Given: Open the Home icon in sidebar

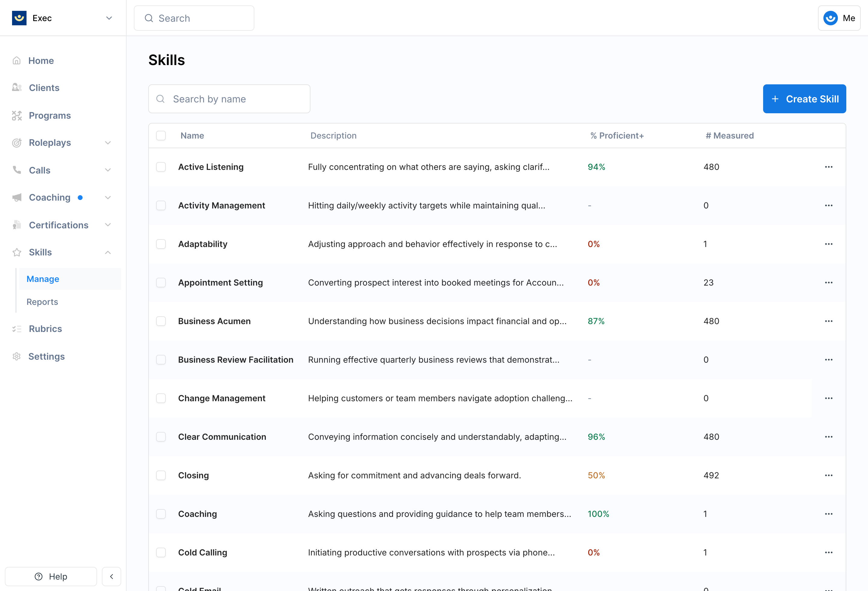Looking at the screenshot, I should point(17,60).
